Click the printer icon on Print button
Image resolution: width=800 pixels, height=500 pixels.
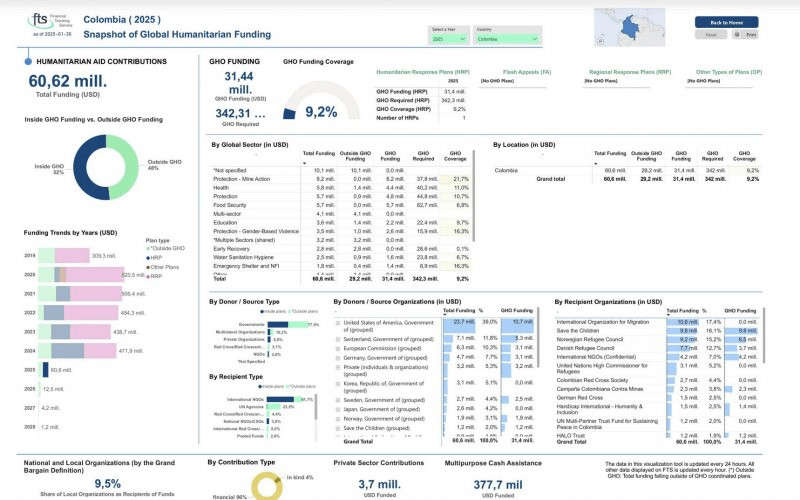pos(739,34)
